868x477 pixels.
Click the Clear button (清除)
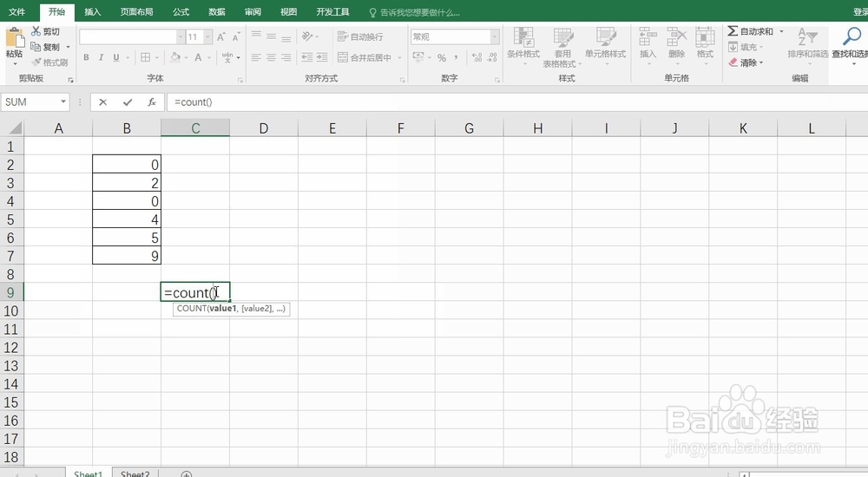745,62
